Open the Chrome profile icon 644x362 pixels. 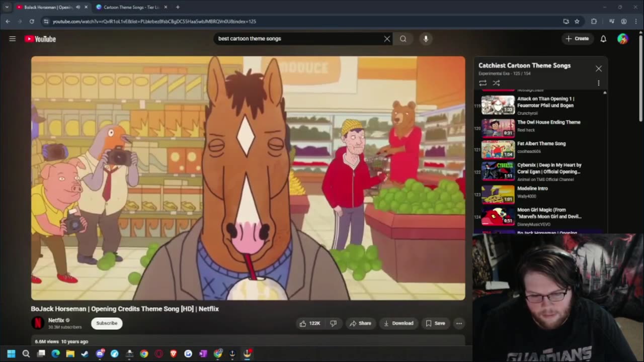(624, 21)
